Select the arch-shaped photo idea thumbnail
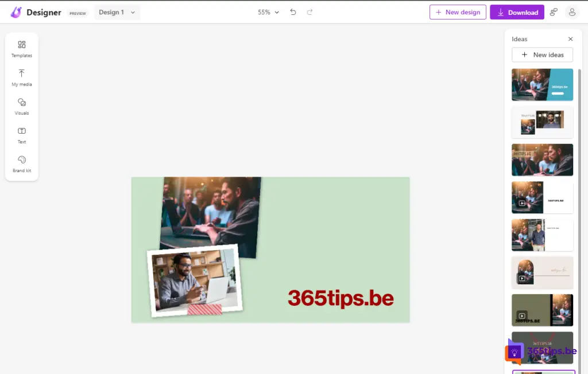The width and height of the screenshot is (588, 374). click(542, 272)
